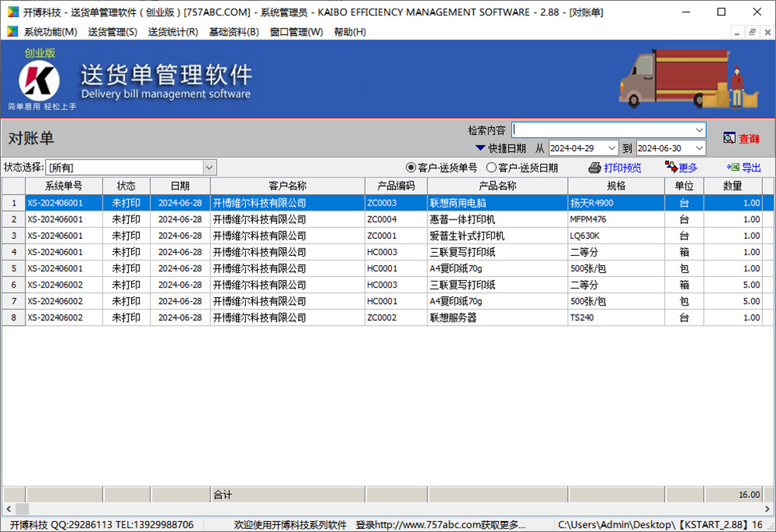Click the status bar file path text

tap(660, 524)
